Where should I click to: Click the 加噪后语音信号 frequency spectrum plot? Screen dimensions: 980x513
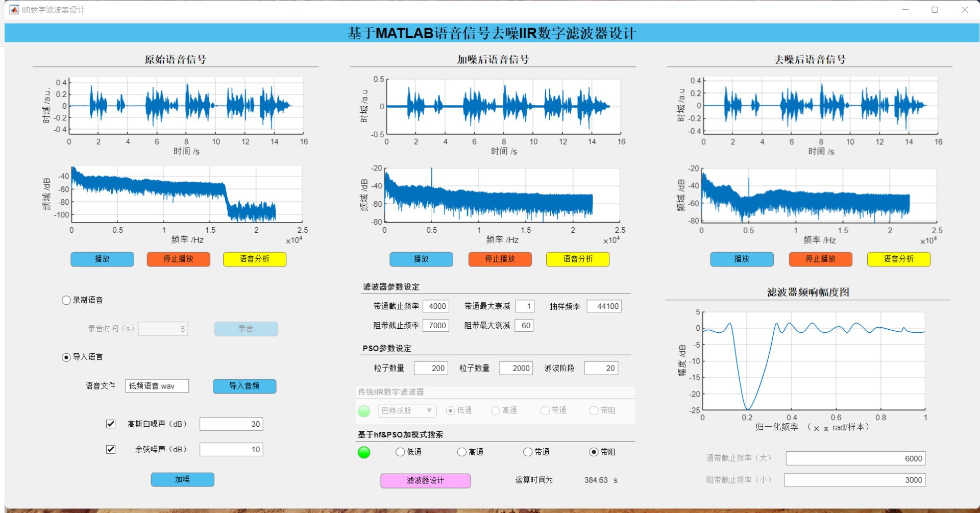(x=502, y=195)
